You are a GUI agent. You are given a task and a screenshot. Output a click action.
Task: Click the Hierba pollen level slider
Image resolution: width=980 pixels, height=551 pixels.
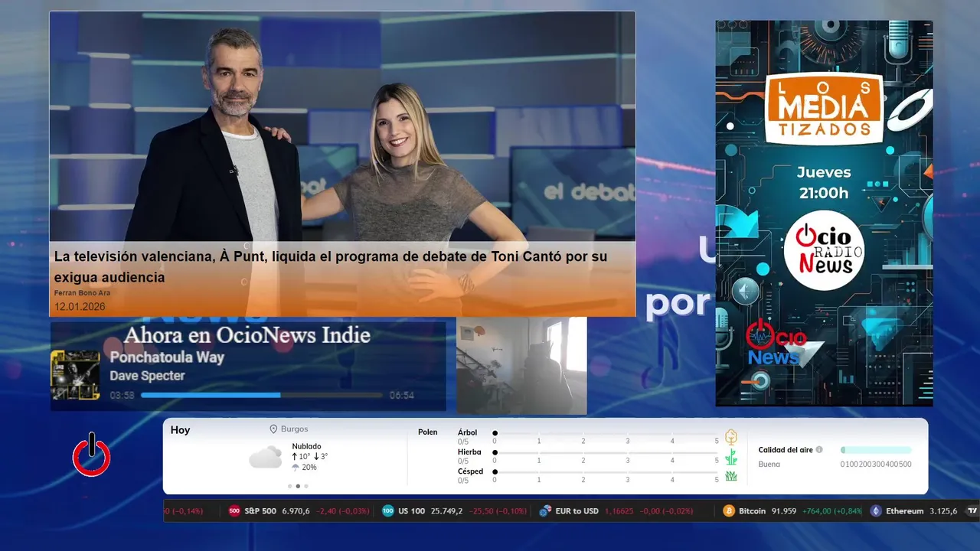click(x=606, y=453)
